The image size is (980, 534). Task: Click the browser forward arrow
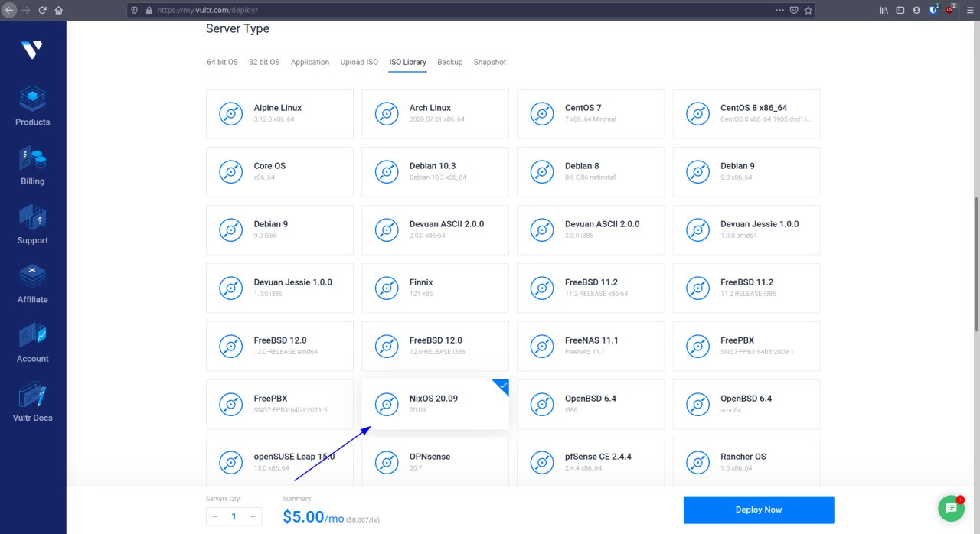pyautogui.click(x=25, y=10)
